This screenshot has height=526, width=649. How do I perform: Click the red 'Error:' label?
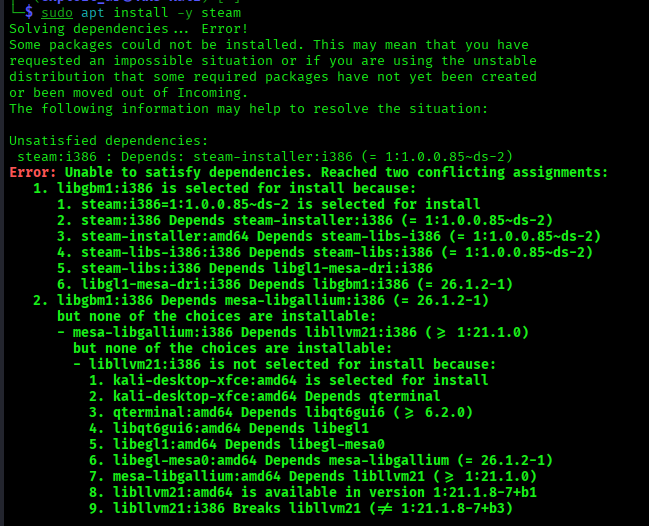coord(33,172)
